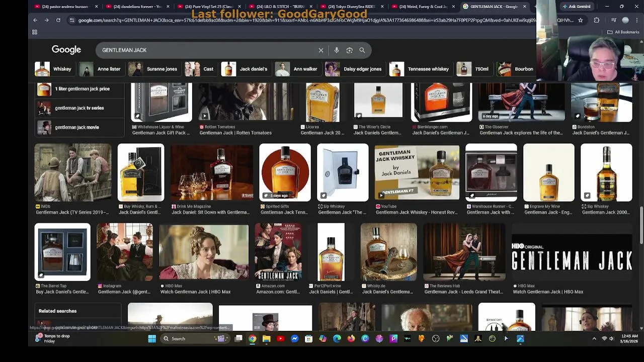Image resolution: width=644 pixels, height=362 pixels.
Task: Filter images by Ann walker chip
Action: tap(297, 69)
